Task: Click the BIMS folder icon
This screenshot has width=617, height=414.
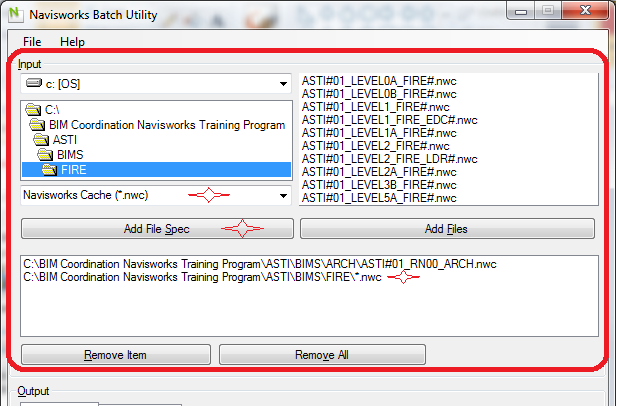Action: coord(45,155)
